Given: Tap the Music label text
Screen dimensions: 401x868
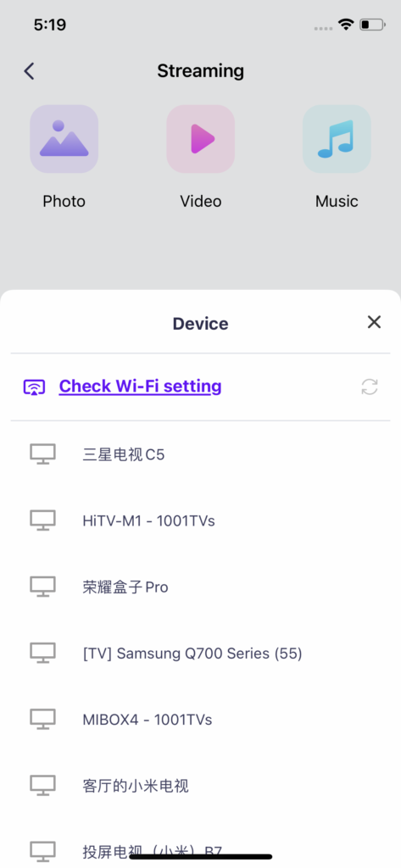Looking at the screenshot, I should point(337,201).
